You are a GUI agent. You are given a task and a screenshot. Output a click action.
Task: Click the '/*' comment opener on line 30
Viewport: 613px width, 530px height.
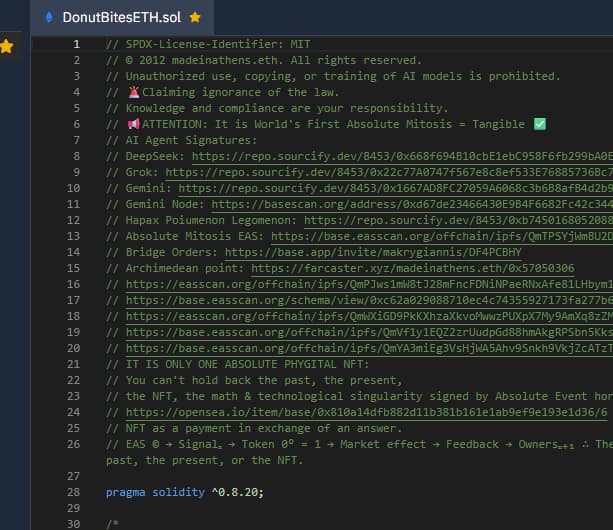pyautogui.click(x=113, y=524)
